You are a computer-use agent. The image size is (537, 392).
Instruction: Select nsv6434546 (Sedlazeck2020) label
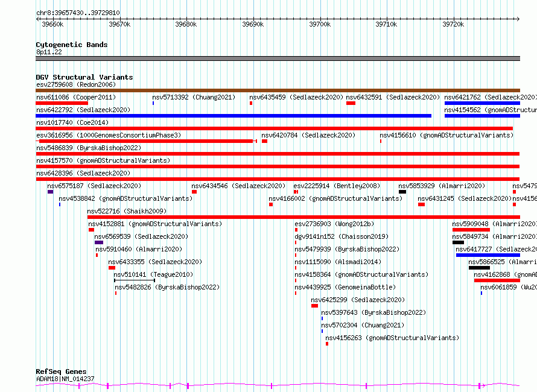(x=238, y=186)
